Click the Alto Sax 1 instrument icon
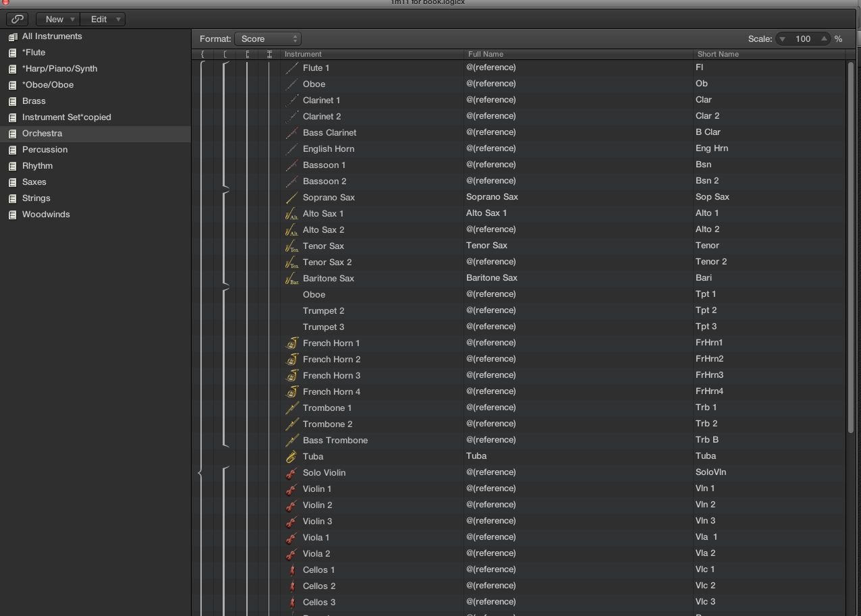The image size is (861, 616). 291,213
